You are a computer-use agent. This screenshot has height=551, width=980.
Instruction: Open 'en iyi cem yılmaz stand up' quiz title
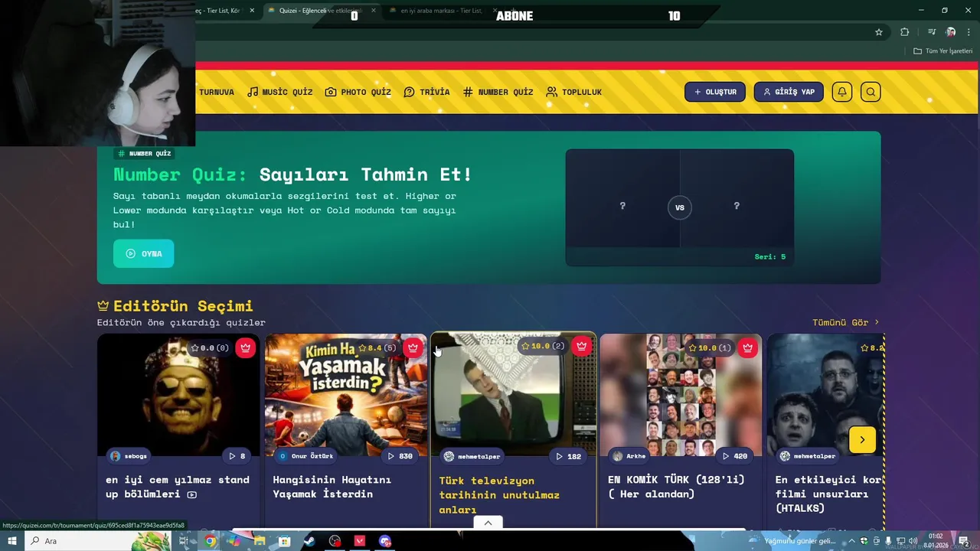click(x=178, y=487)
